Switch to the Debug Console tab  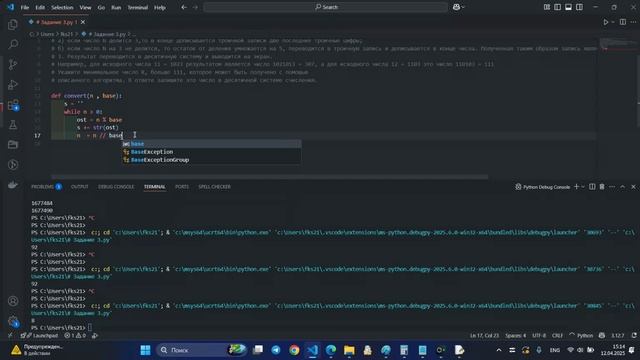pos(116,187)
